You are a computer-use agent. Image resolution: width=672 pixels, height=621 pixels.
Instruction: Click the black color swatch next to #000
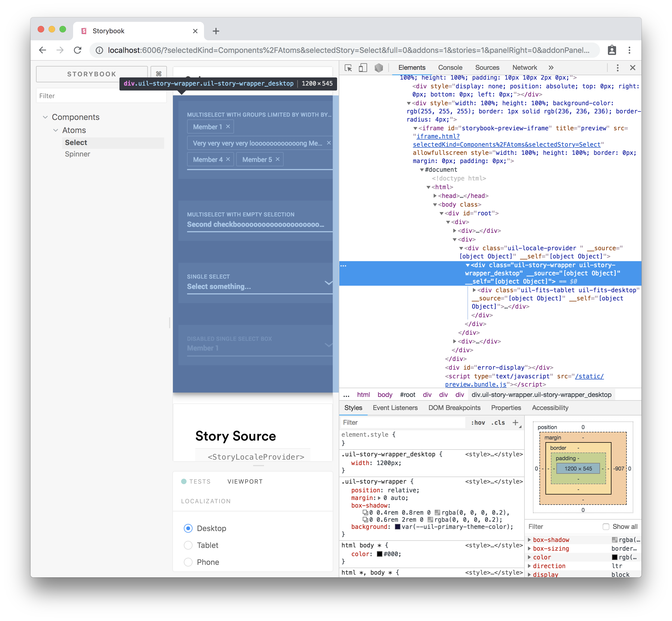click(380, 554)
